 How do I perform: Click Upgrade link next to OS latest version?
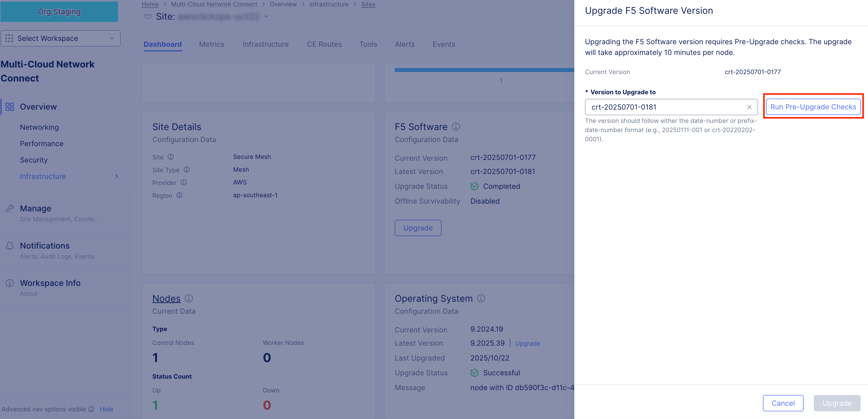527,344
